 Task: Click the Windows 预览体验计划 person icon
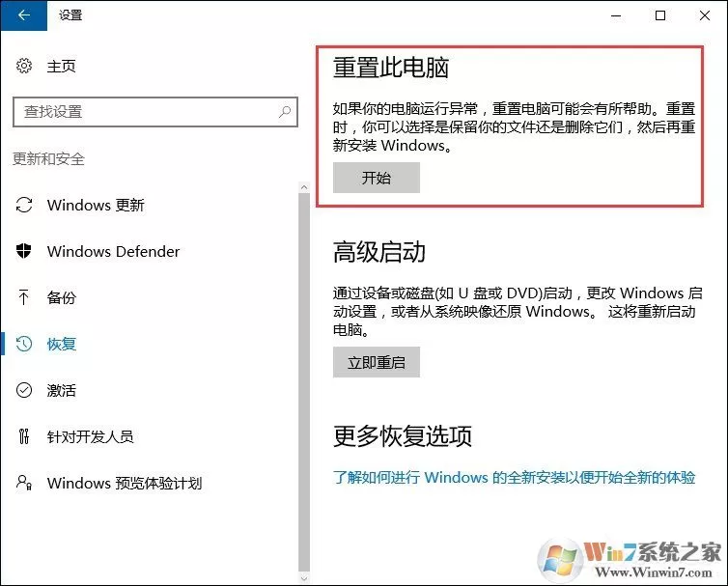24,483
